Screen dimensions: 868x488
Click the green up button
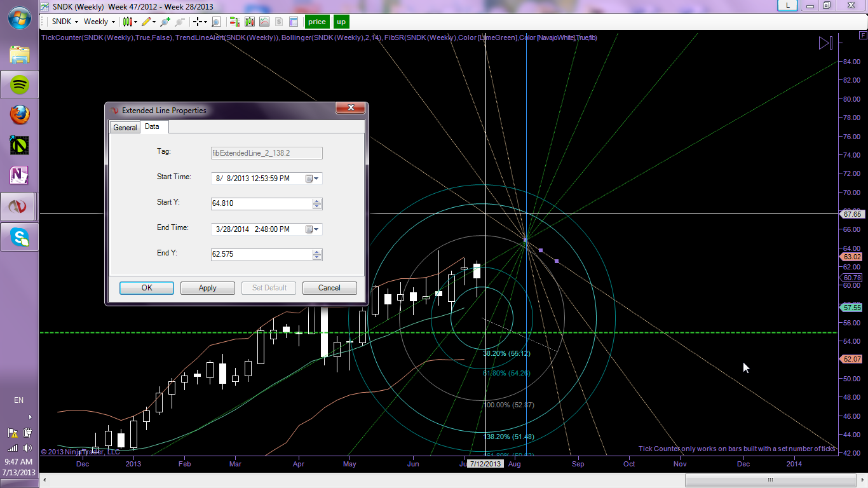(341, 22)
